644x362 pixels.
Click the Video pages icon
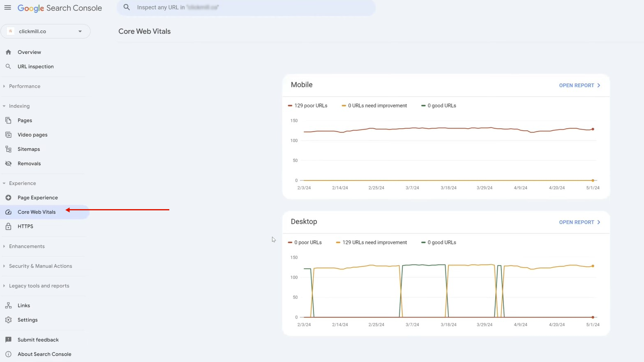8,135
